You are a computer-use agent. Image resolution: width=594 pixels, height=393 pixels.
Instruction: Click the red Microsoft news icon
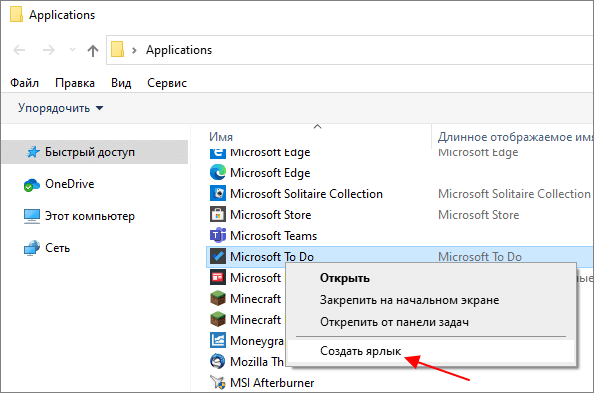(218, 277)
